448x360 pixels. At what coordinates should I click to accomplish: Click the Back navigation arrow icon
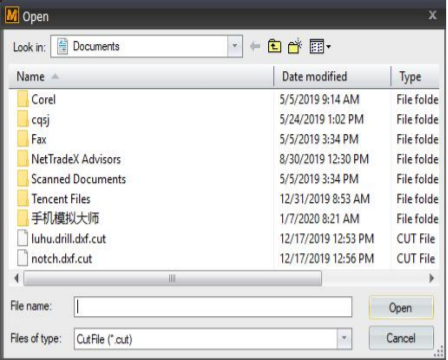255,46
